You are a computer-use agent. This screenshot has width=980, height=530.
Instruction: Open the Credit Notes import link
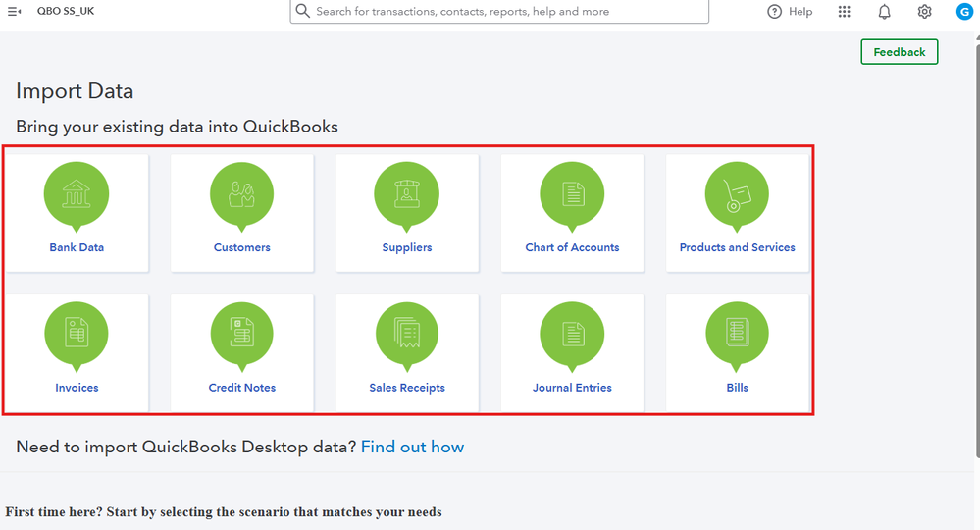click(242, 388)
